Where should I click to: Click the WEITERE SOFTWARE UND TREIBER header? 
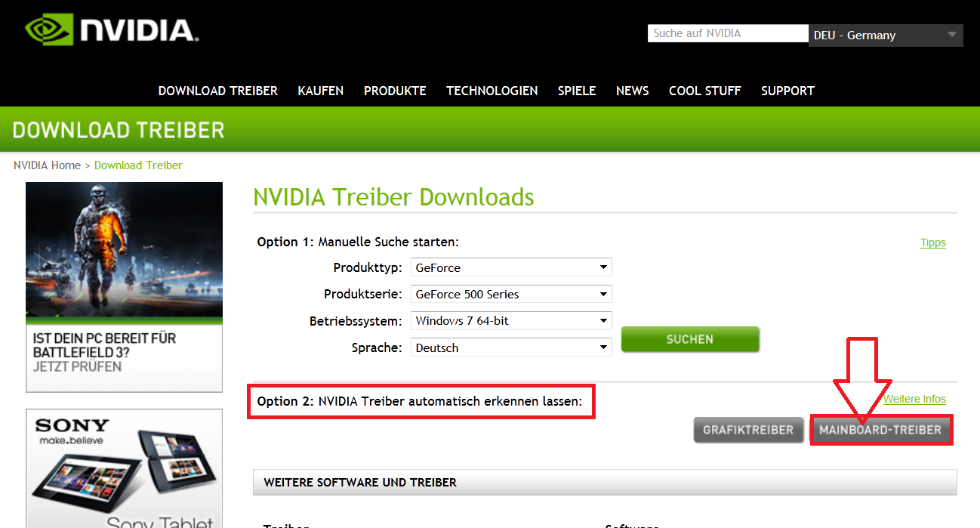click(x=605, y=482)
